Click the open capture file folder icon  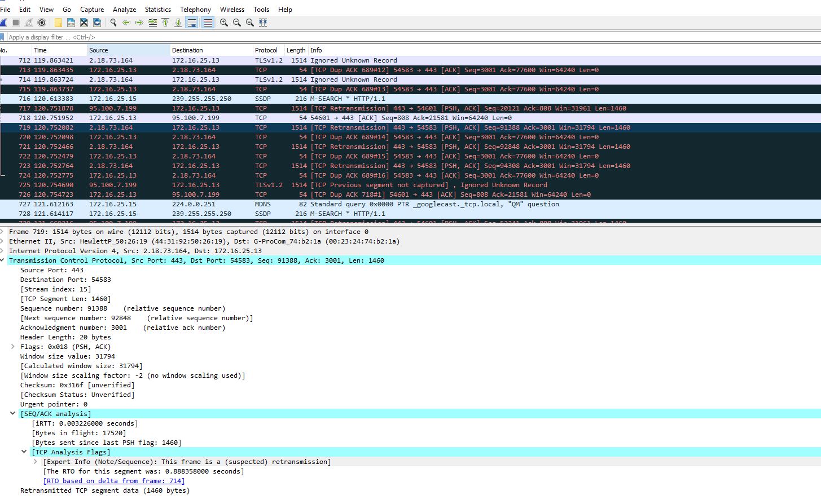58,23
